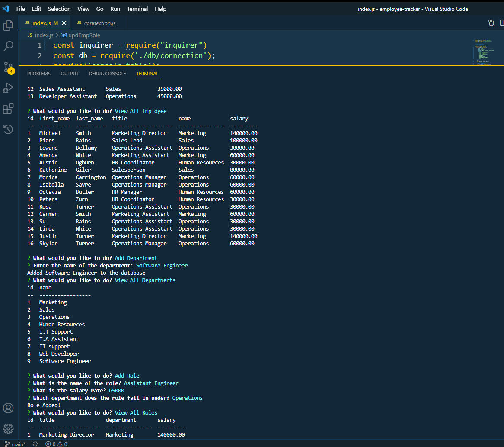Image resolution: width=504 pixels, height=447 pixels.
Task: Click the Split Editor icon
Action: pos(502,23)
